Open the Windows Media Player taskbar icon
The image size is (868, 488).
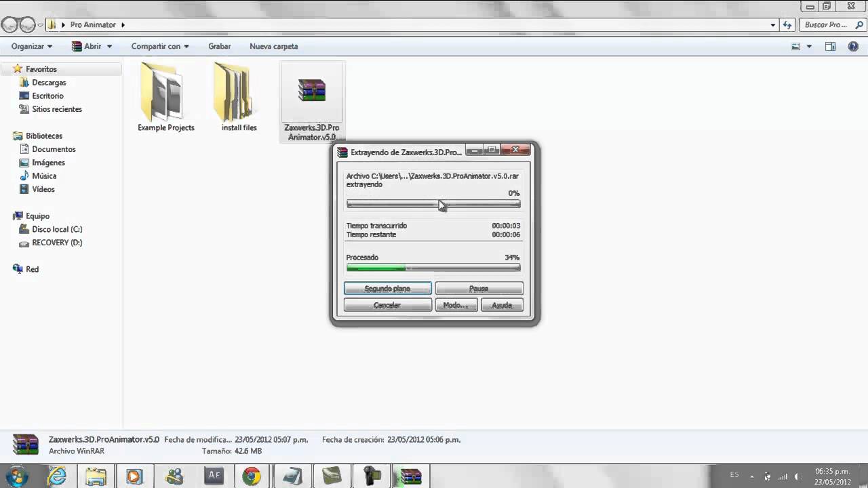tap(134, 476)
